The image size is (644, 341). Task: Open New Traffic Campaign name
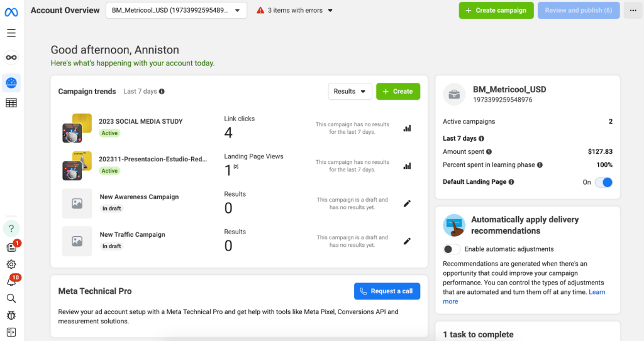132,235
